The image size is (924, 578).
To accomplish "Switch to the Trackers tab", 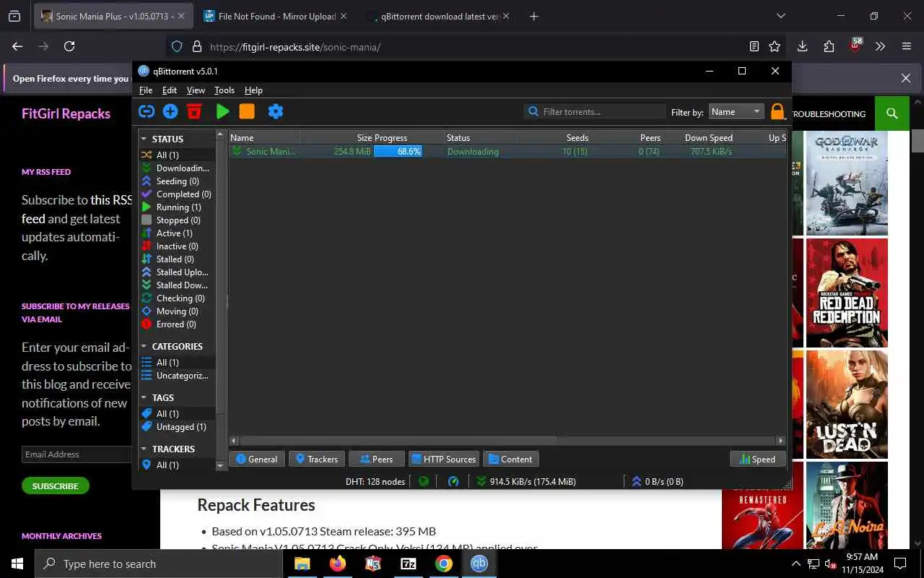I will point(316,459).
